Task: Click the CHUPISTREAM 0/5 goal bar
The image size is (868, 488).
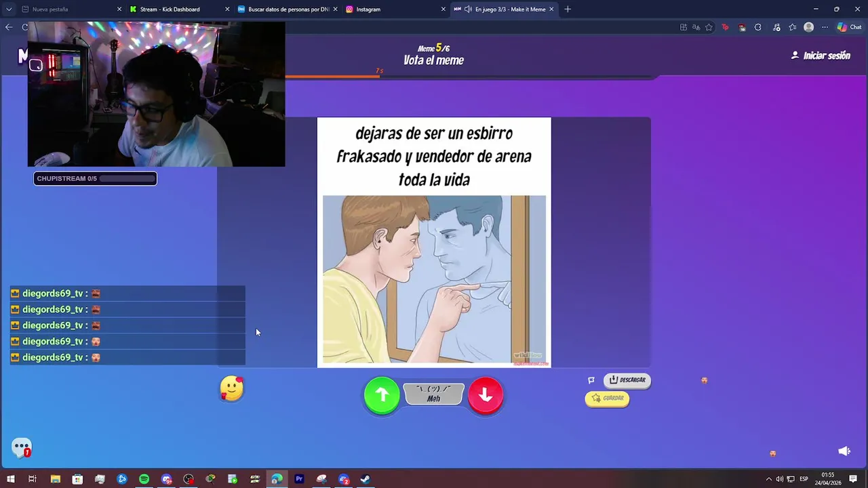Action: tap(95, 178)
